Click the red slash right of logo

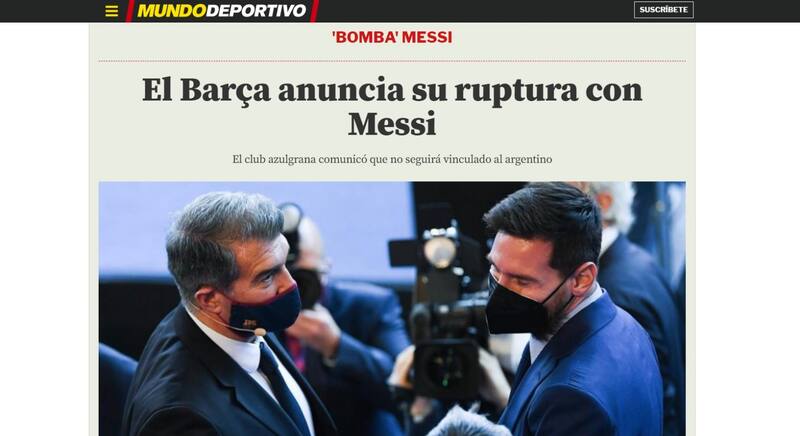point(314,11)
